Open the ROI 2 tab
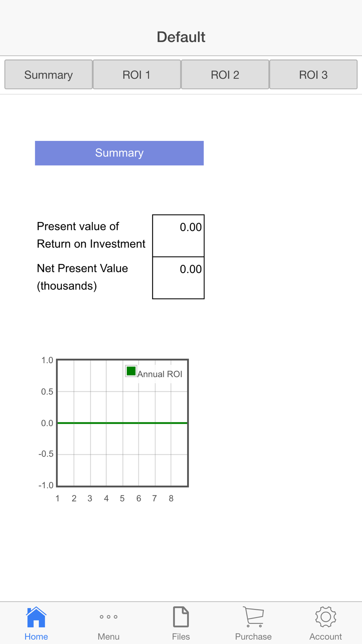Viewport: 362px width, 644px height. [x=225, y=75]
